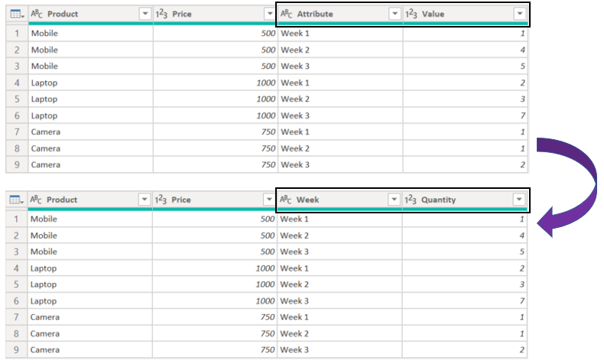Image resolution: width=604 pixels, height=364 pixels.
Task: Click value 1000 in bottom table row 5
Action: (x=265, y=284)
